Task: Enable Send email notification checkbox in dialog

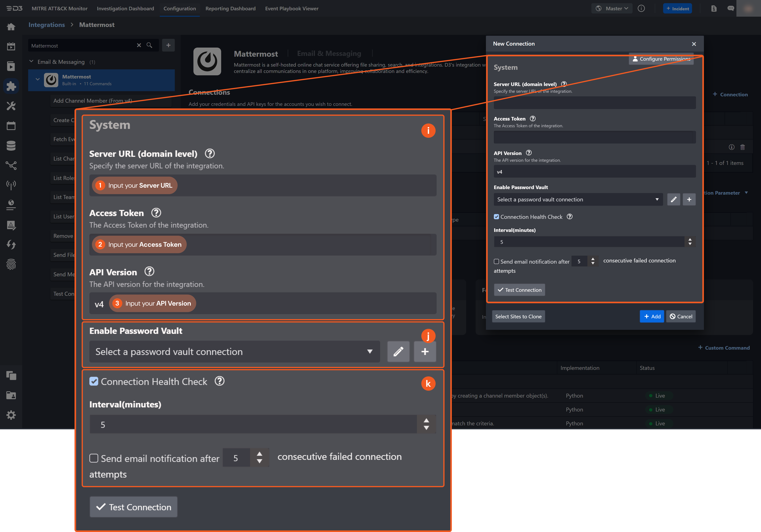Action: [x=496, y=261]
